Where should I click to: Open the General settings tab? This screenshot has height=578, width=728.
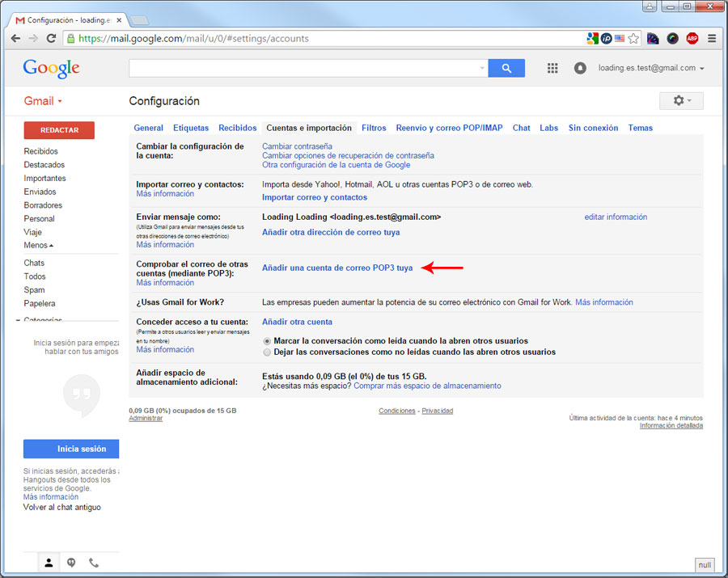148,128
